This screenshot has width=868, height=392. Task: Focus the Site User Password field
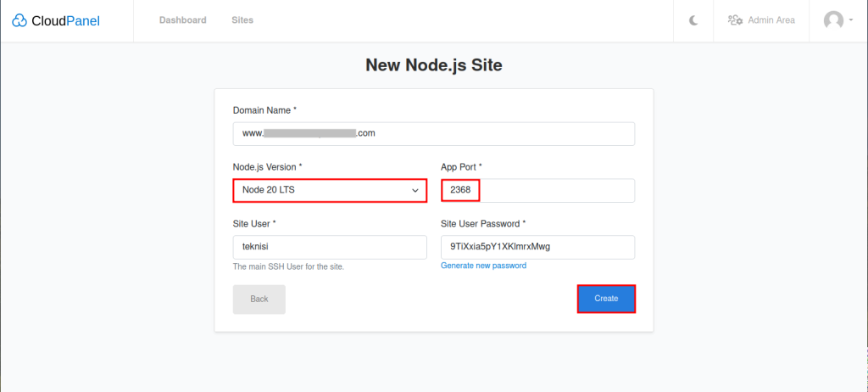coord(537,247)
